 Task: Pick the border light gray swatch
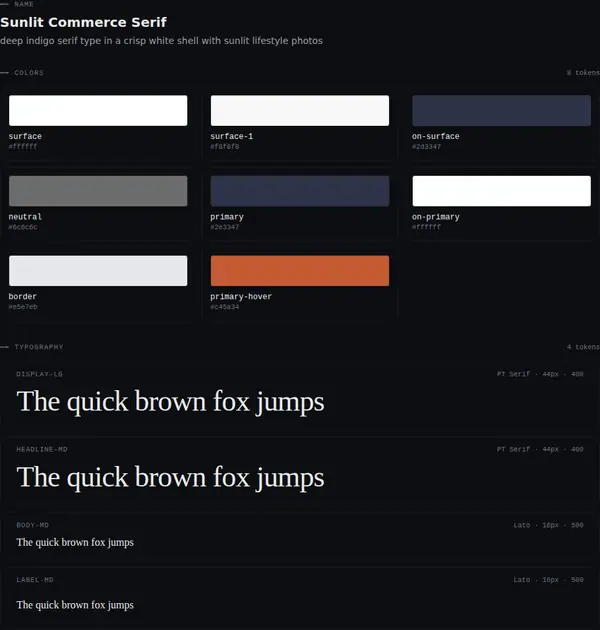coord(98,271)
